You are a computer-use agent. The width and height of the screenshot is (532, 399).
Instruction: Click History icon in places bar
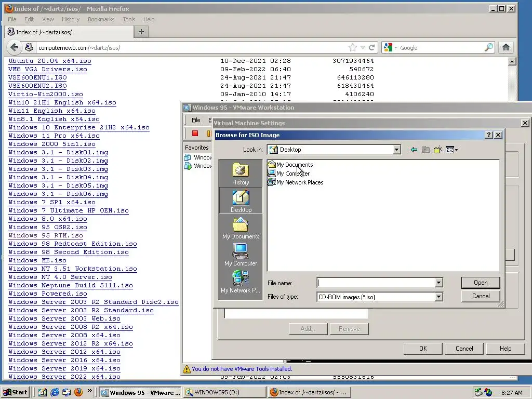click(241, 174)
